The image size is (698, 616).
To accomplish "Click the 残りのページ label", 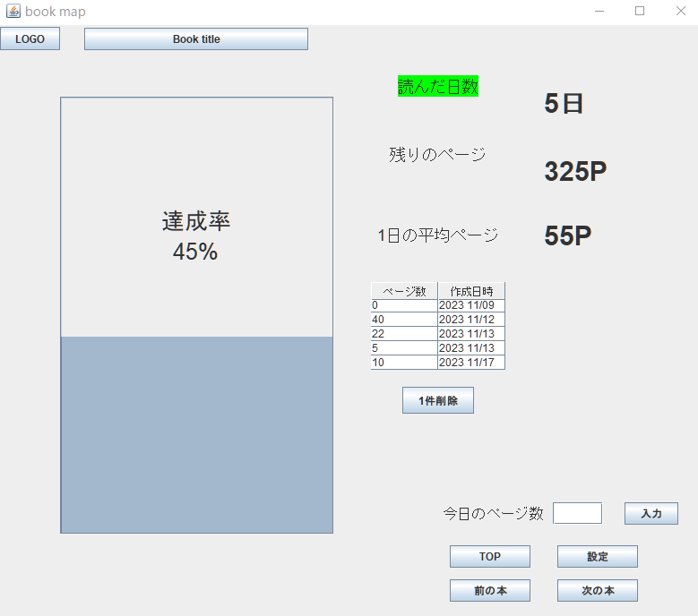I will (x=437, y=154).
